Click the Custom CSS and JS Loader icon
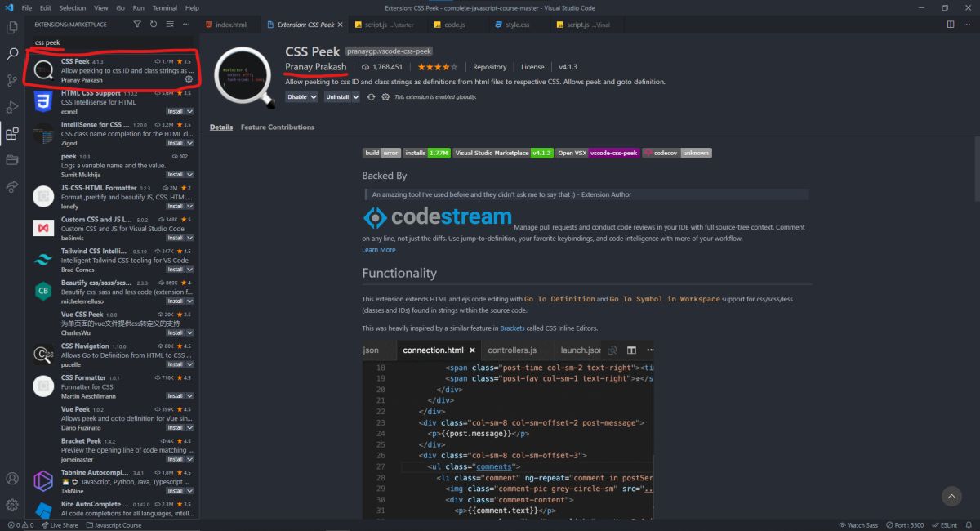Image resolution: width=980 pixels, height=531 pixels. coord(43,228)
